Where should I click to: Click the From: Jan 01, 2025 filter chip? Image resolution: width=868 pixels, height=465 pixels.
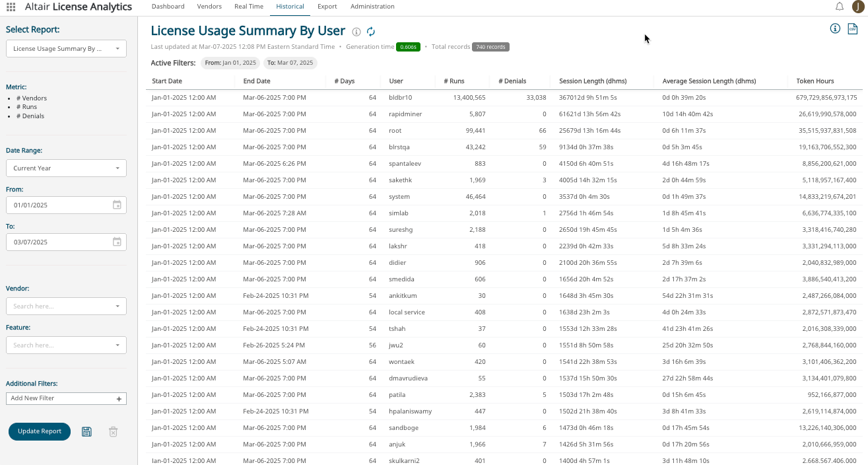(230, 63)
